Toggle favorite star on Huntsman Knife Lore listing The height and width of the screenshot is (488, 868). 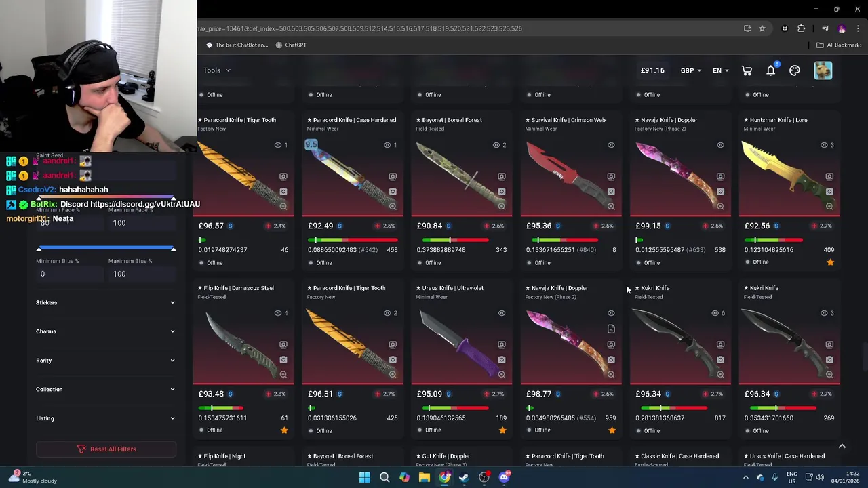click(x=830, y=262)
